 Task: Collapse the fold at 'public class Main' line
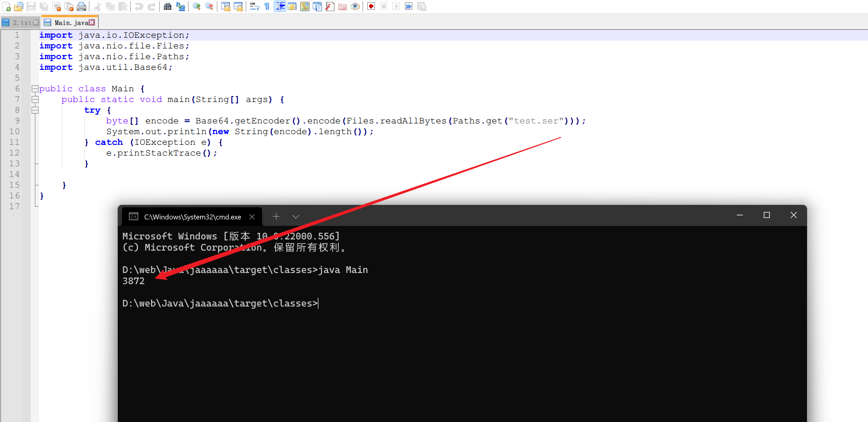click(x=35, y=88)
